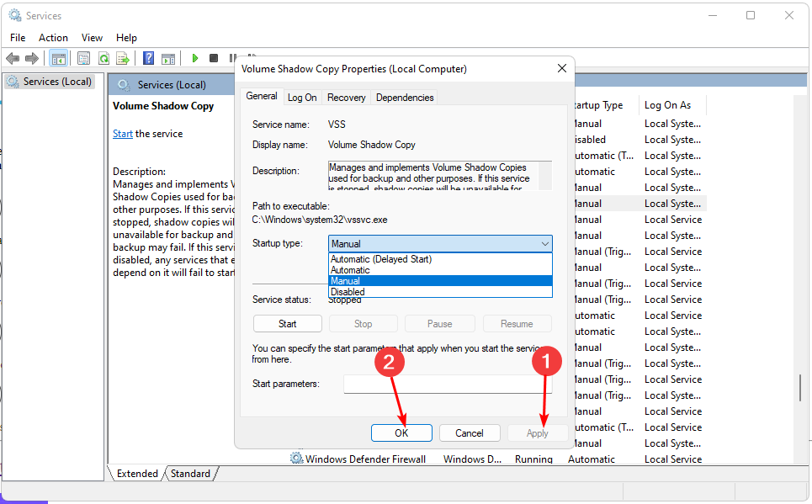Click the Start parameters input field
812x504 pixels.
(x=448, y=384)
